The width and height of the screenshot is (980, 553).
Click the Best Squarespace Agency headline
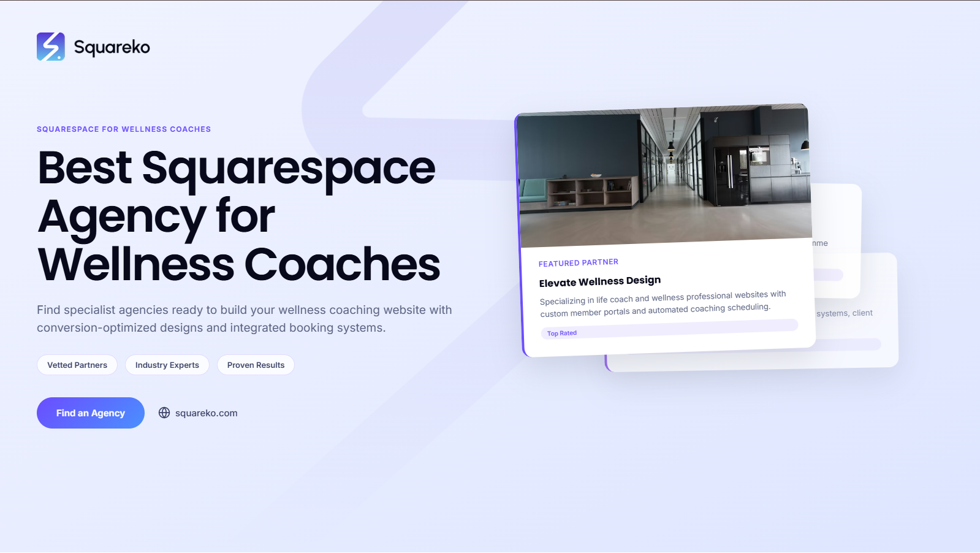(239, 216)
